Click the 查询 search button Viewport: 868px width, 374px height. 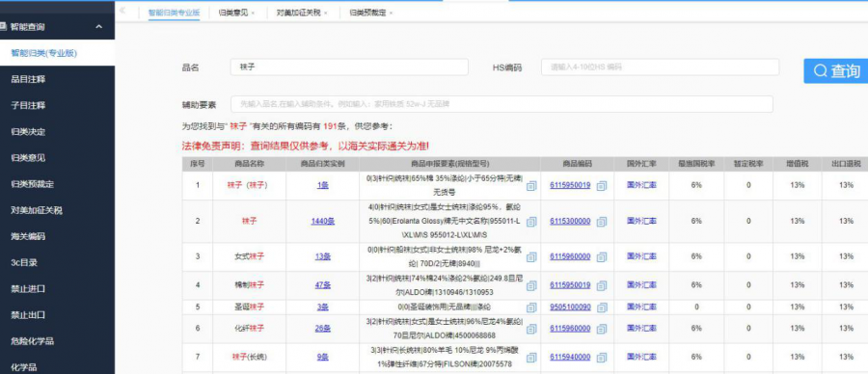(x=836, y=70)
